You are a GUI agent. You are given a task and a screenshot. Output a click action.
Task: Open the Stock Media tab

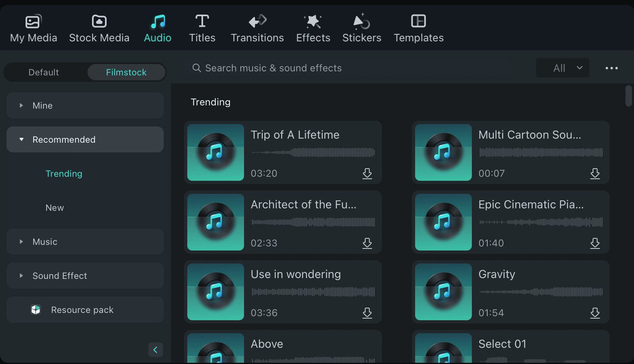pos(99,29)
